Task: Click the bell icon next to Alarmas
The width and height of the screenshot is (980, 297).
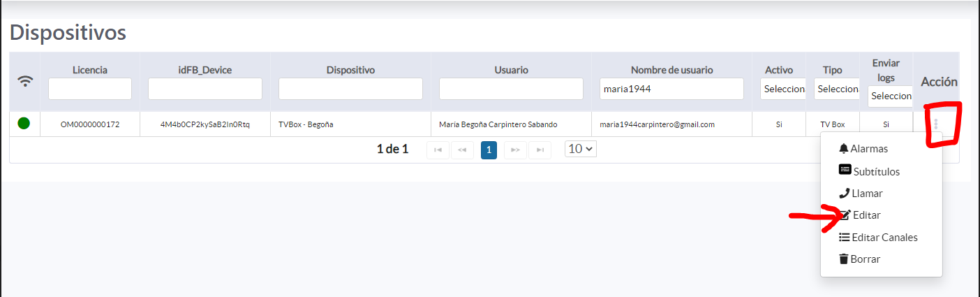Action: click(843, 148)
